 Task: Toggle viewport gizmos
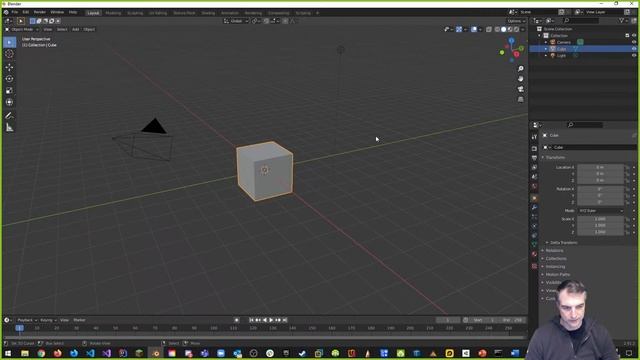coord(459,29)
